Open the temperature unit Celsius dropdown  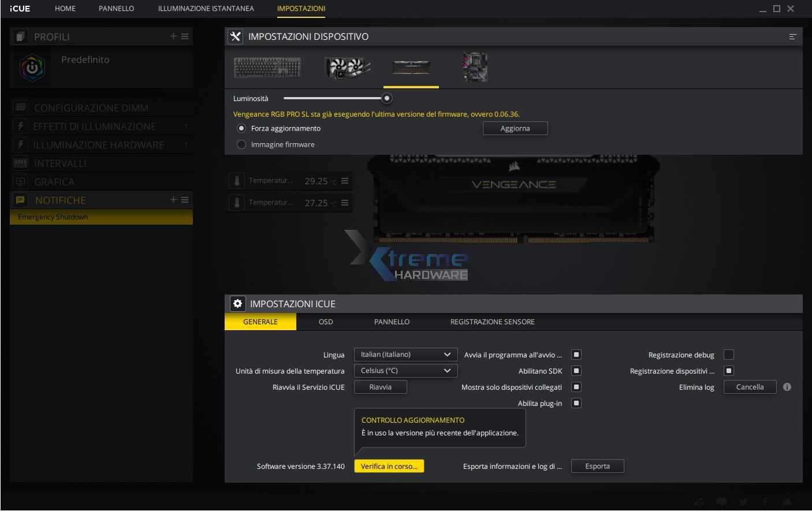pyautogui.click(x=405, y=371)
